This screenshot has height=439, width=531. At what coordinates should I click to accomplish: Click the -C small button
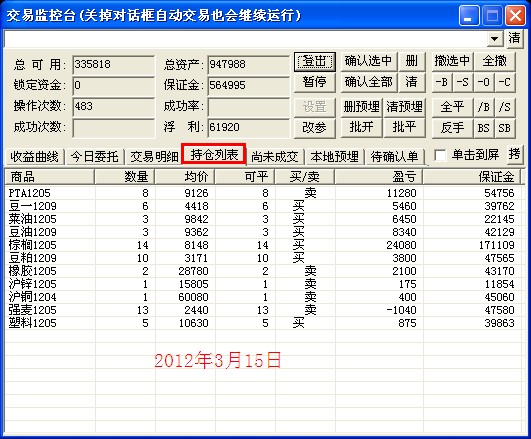coord(505,82)
